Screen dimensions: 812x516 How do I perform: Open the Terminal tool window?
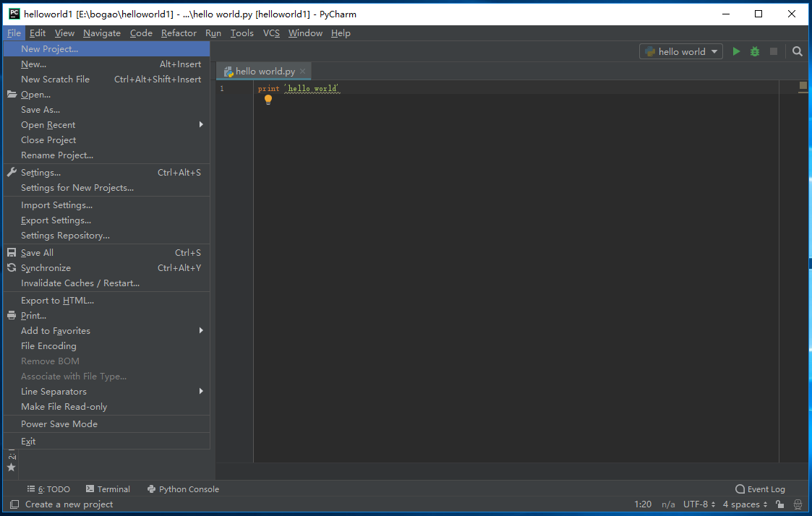coord(108,489)
